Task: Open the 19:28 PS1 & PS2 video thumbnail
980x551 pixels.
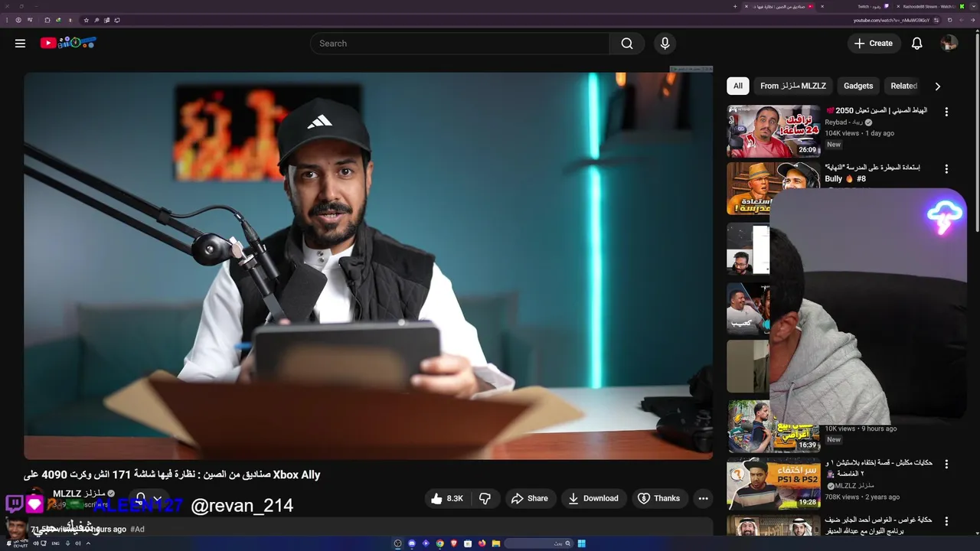Action: point(773,484)
